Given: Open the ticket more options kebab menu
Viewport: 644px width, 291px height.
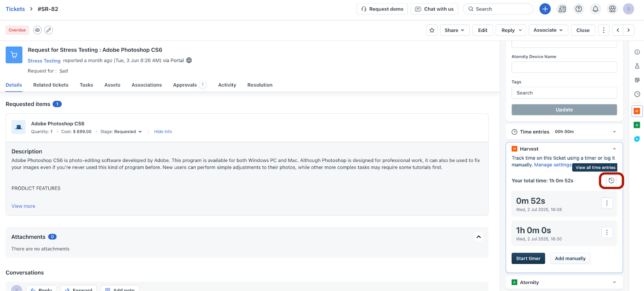Looking at the screenshot, I should click(x=603, y=30).
